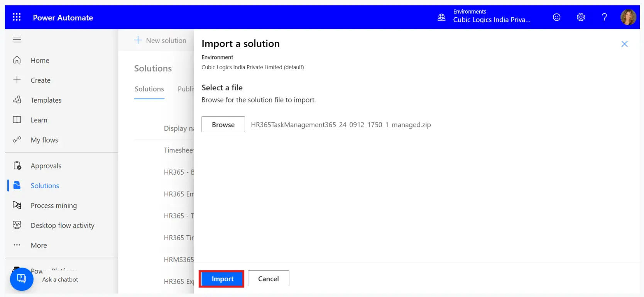Image resolution: width=644 pixels, height=297 pixels.
Task: Open the app launcher waffle icon
Action: (x=17, y=17)
